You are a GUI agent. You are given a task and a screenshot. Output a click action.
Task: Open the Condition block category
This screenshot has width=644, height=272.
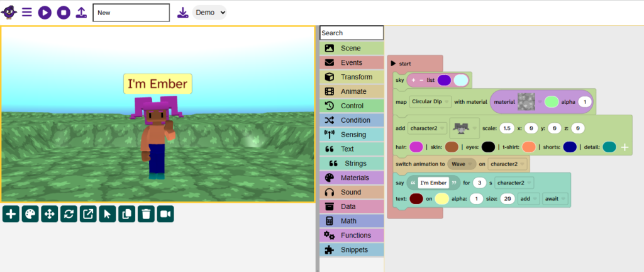352,120
